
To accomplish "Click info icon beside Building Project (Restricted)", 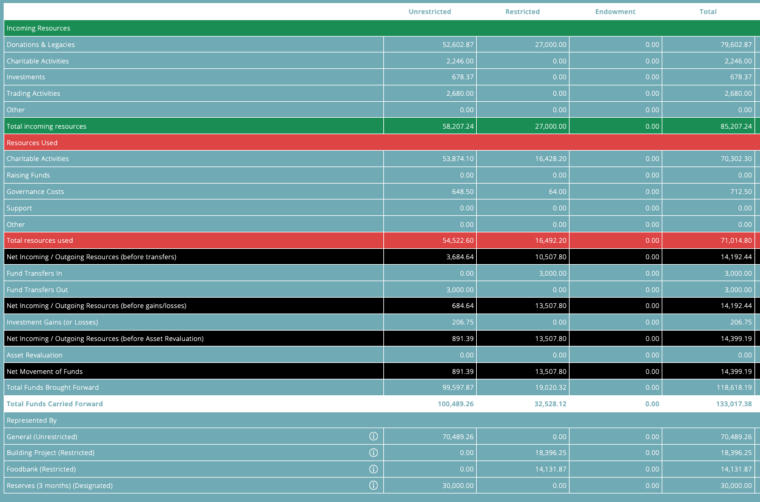I will (x=373, y=453).
